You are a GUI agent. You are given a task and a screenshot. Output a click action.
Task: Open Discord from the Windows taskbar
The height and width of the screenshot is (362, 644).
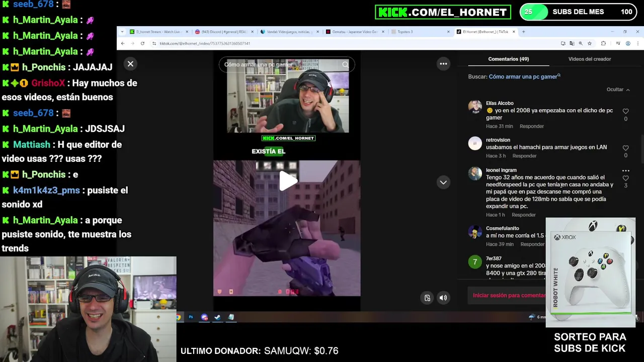(204, 317)
